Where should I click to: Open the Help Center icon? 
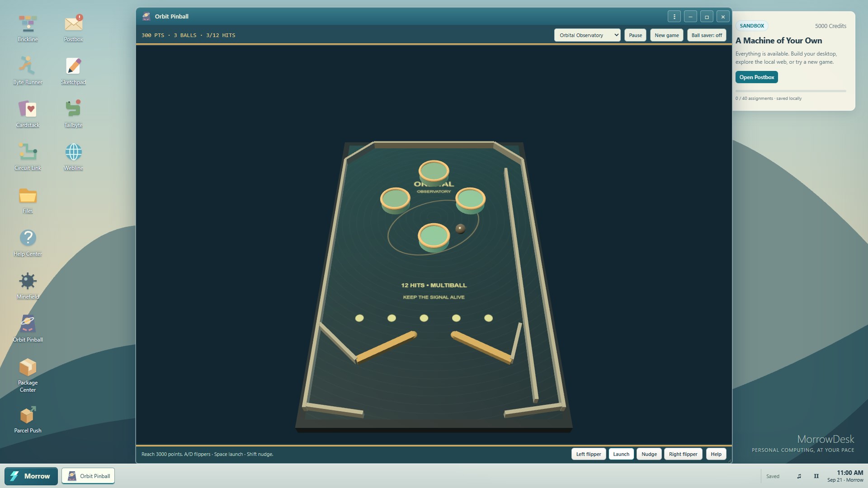point(28,243)
